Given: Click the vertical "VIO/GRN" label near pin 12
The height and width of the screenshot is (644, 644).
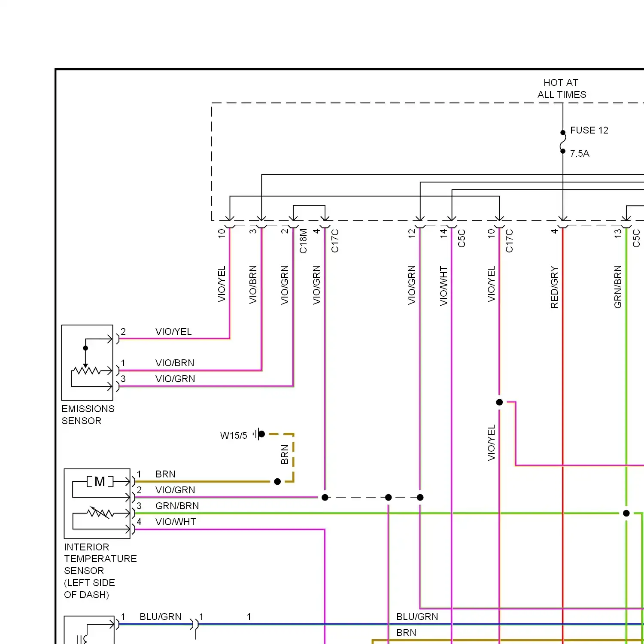Looking at the screenshot, I should coord(412,285).
